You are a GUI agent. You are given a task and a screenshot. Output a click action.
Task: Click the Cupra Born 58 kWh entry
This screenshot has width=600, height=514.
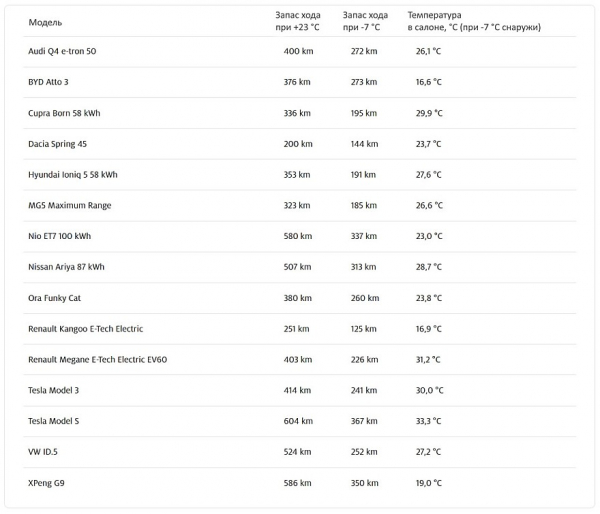click(x=64, y=113)
